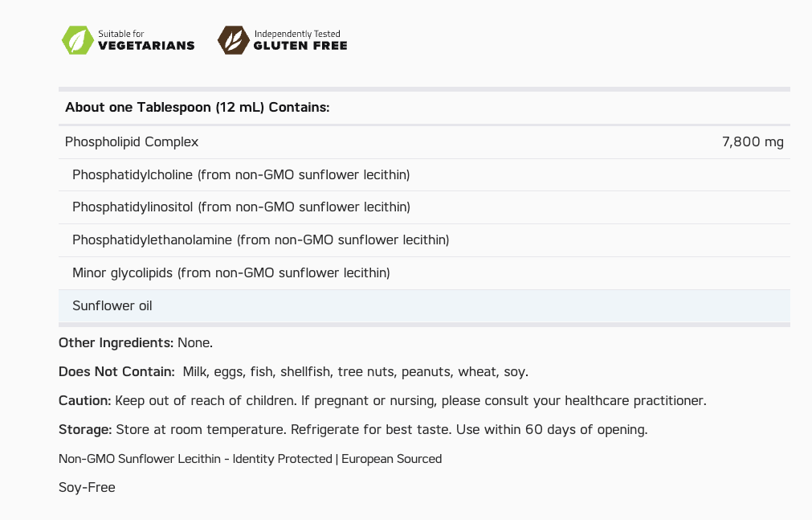
Task: Click the Independently Tested Gluten Free label
Action: (300, 40)
